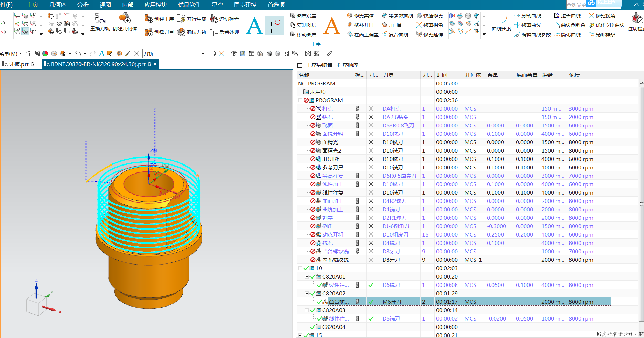Collapse the C820A03 group
Screen dimensions: 644x338
[307, 310]
